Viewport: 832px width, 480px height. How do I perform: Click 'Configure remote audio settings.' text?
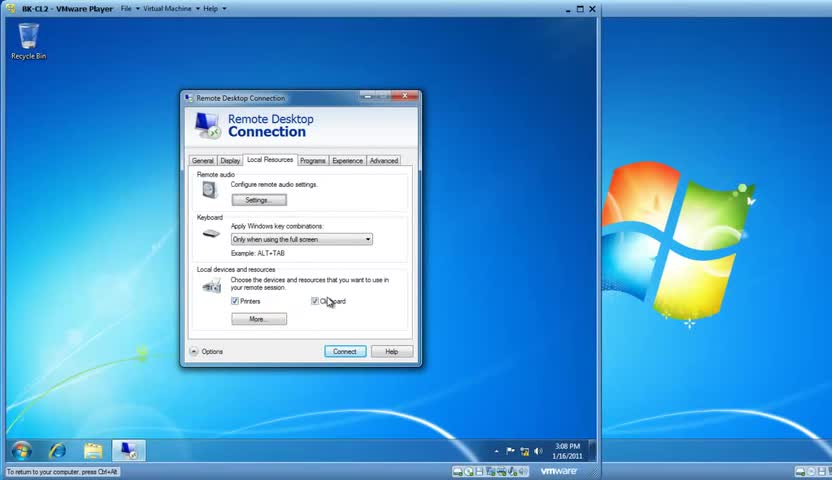(274, 185)
